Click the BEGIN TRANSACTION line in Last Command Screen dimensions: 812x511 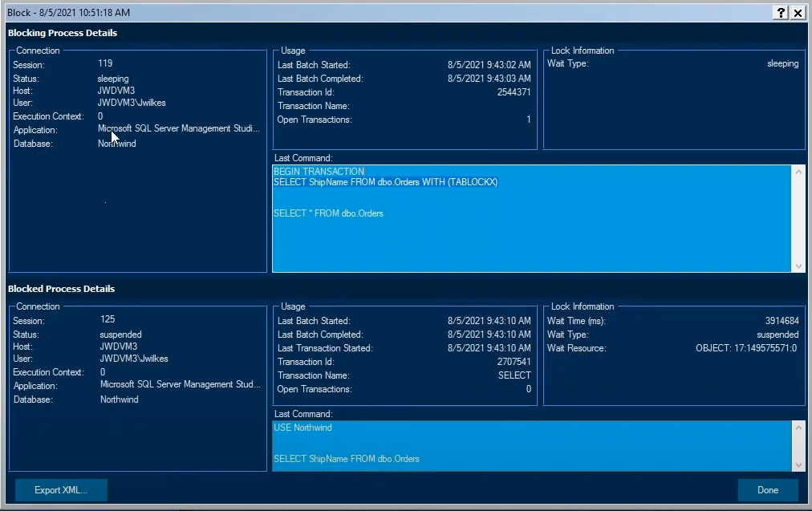319,172
